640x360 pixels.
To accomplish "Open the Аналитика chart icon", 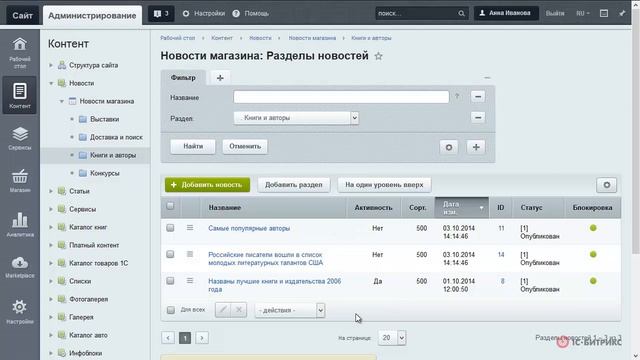I will pos(20,224).
